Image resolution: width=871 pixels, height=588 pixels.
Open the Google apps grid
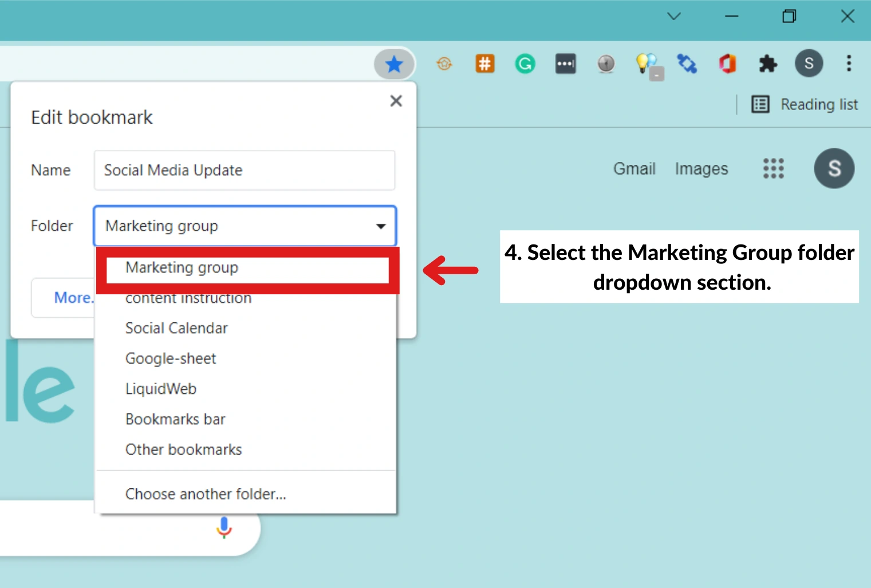[x=773, y=168]
